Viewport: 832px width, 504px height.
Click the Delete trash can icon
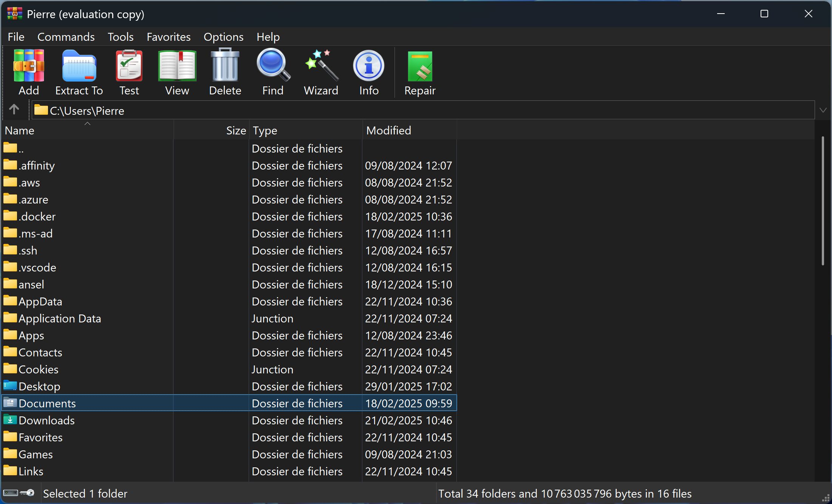click(x=225, y=65)
